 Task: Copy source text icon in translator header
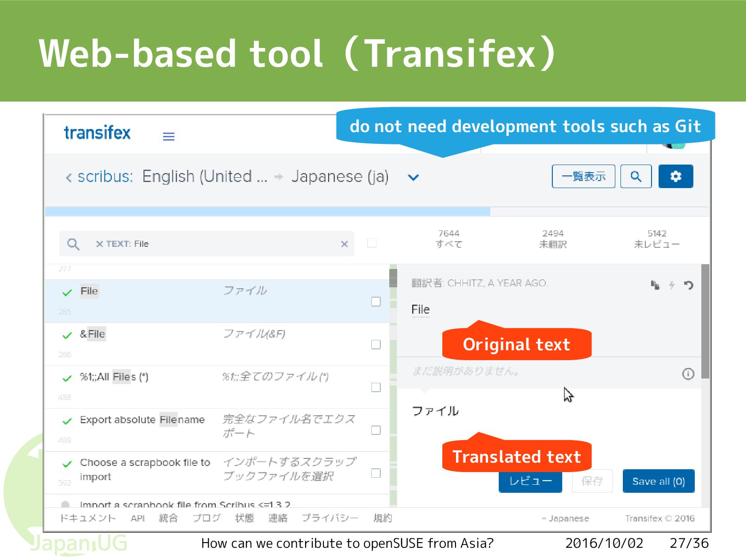655,285
